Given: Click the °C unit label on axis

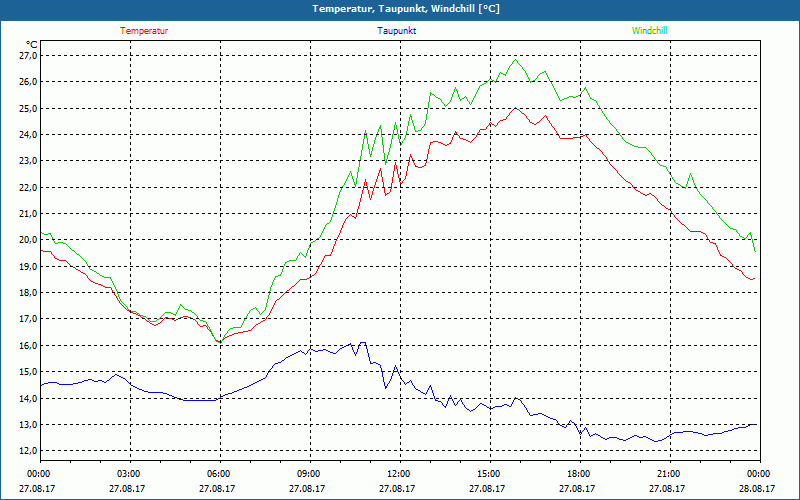Looking at the screenshot, I should tap(32, 44).
